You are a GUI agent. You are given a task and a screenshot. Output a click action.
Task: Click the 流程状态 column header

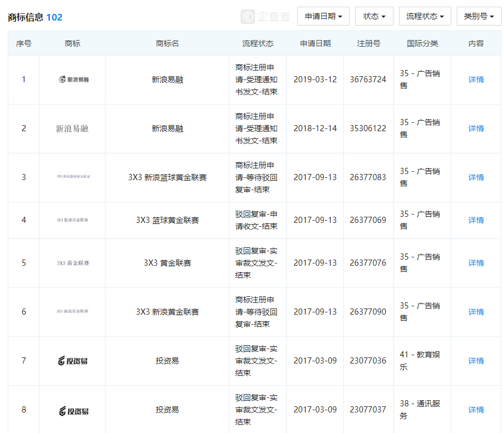coord(258,43)
